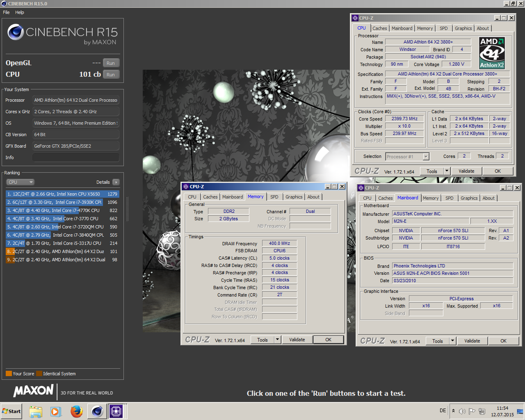Click the AMD Athlon X2 logo in CPU-Z
The width and height of the screenshot is (525, 420).
coord(492,53)
